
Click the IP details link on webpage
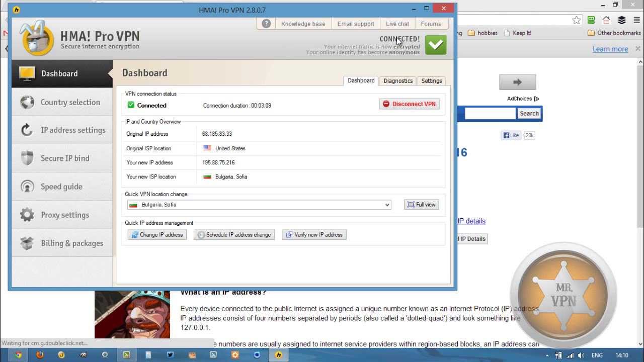(x=471, y=221)
